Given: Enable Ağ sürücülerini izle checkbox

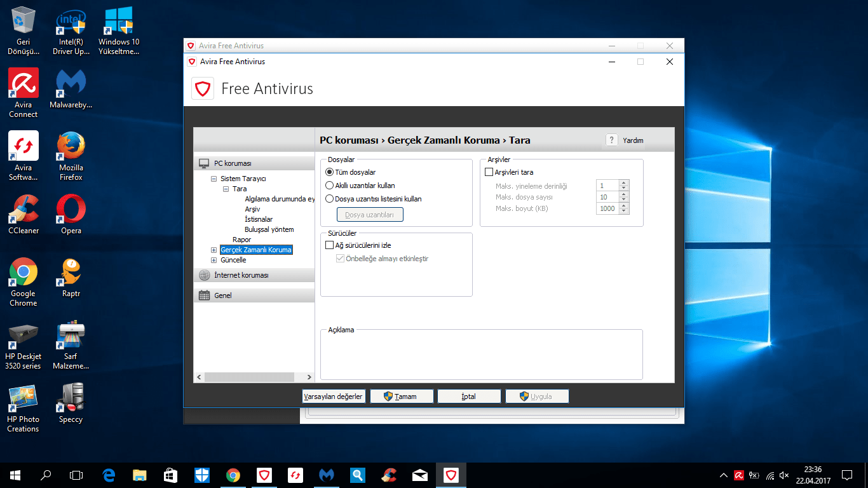Looking at the screenshot, I should (330, 245).
